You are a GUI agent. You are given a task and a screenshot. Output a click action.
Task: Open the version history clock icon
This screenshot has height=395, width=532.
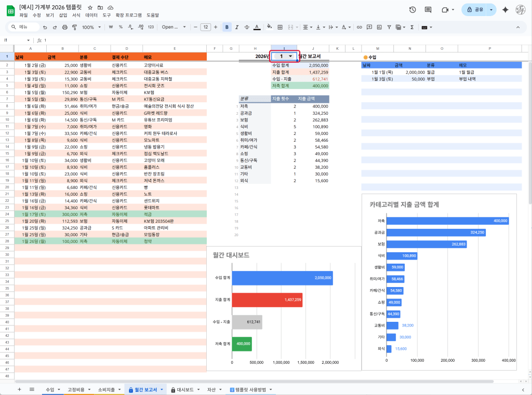pyautogui.click(x=413, y=10)
